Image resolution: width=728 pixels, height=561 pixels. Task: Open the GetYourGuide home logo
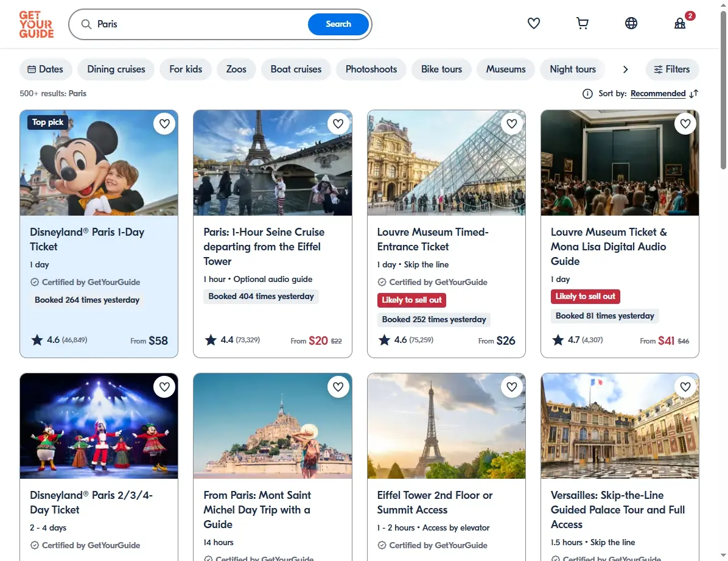click(36, 24)
